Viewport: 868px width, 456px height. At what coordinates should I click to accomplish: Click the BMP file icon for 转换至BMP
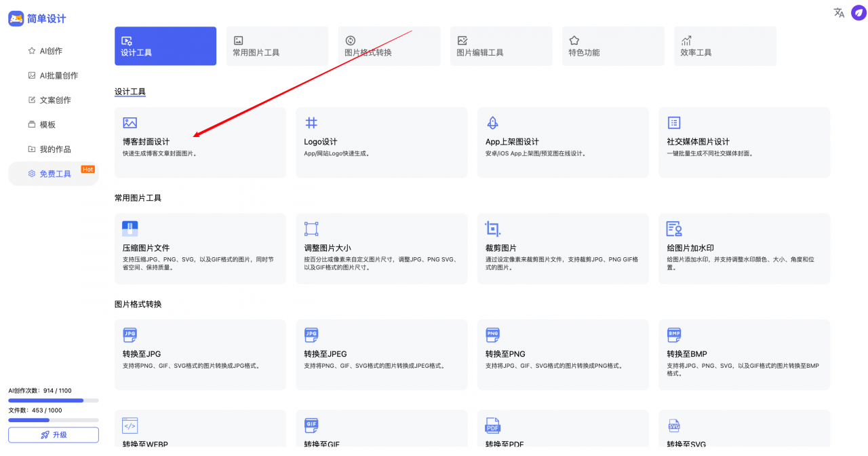pyautogui.click(x=674, y=335)
